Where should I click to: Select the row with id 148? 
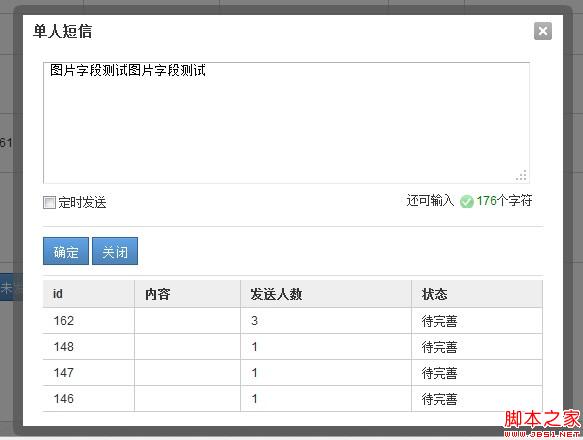[293, 347]
